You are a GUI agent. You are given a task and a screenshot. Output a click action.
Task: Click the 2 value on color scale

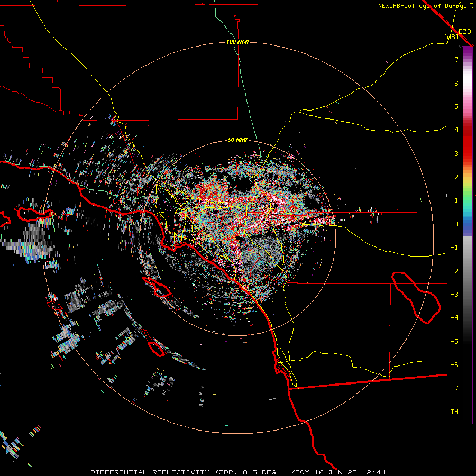[x=456, y=177]
